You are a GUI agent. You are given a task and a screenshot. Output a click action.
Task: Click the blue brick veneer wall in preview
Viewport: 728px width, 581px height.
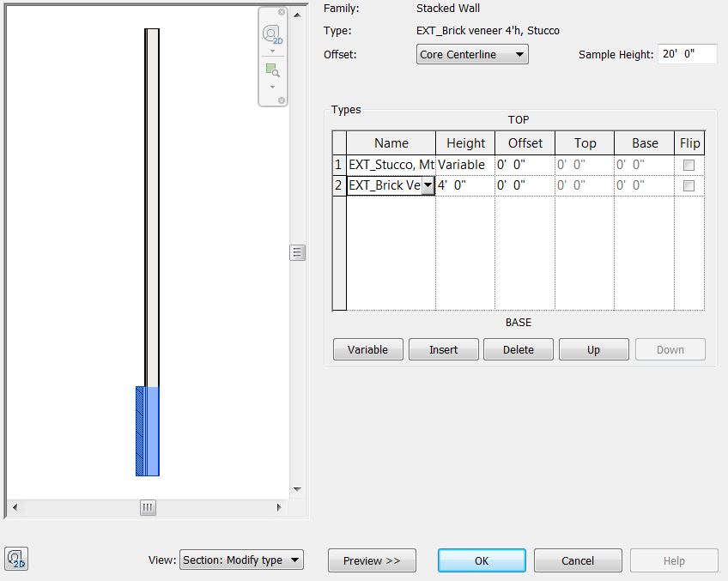(148, 431)
